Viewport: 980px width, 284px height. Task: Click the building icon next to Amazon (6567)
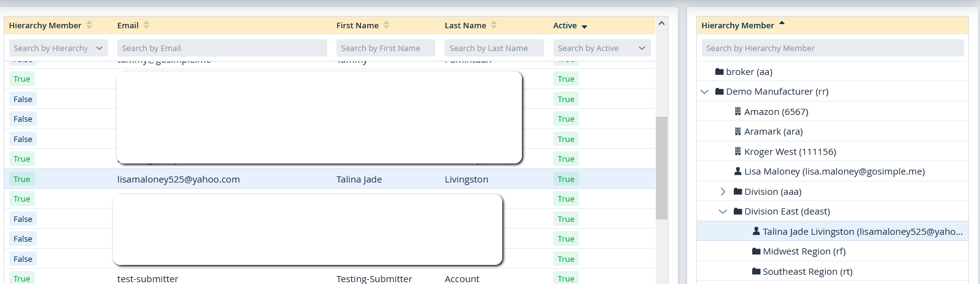pos(737,112)
